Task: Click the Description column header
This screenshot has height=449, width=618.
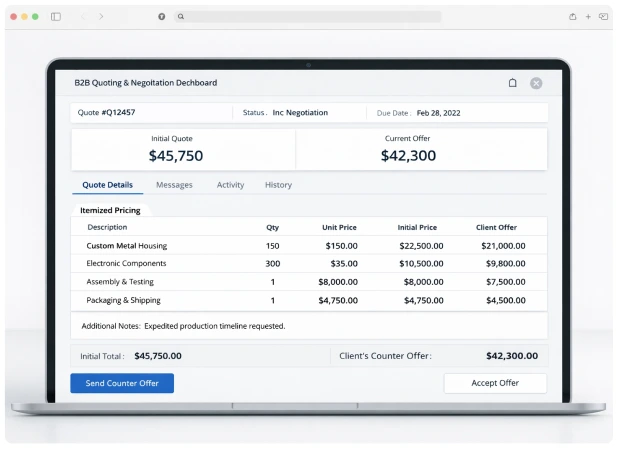Action: point(107,227)
